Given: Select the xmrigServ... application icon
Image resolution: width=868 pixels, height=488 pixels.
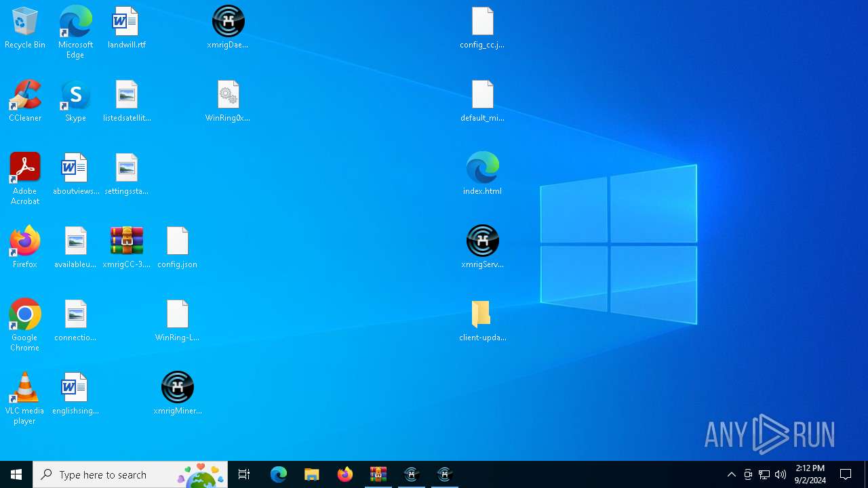Looking at the screenshot, I should click(x=482, y=248).
